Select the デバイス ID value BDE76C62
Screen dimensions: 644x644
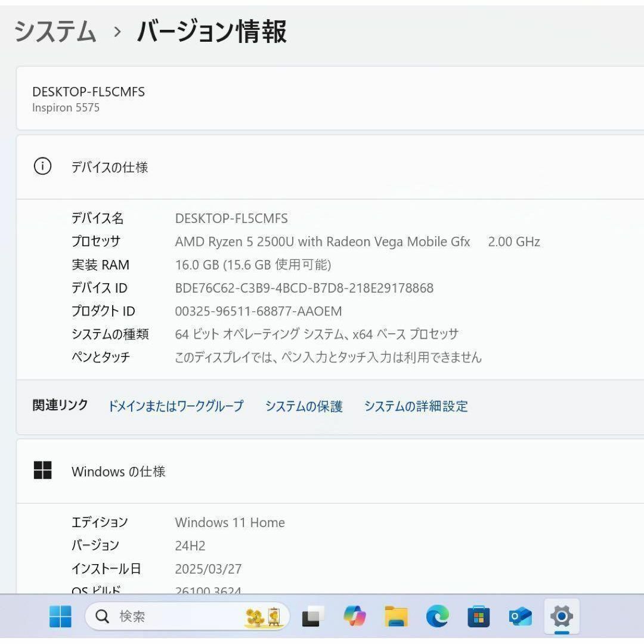304,288
